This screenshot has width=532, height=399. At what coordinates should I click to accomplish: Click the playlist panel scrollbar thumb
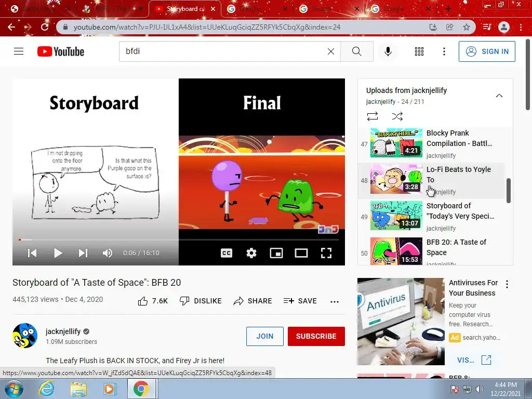click(x=508, y=191)
